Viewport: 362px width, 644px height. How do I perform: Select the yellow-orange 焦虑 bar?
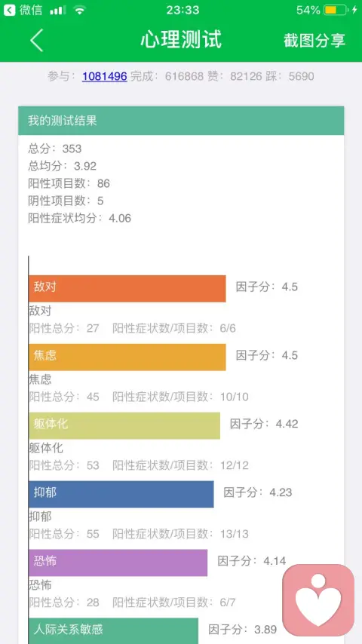pyautogui.click(x=127, y=357)
